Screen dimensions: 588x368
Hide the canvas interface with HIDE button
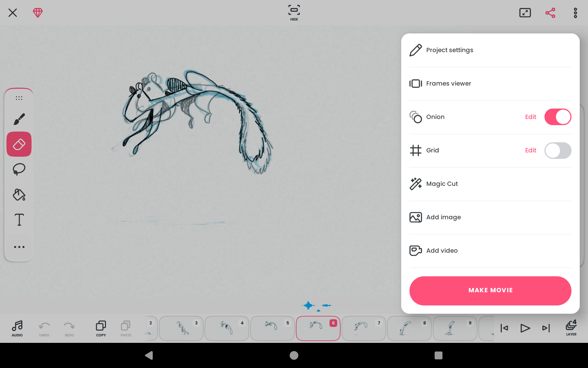[294, 13]
